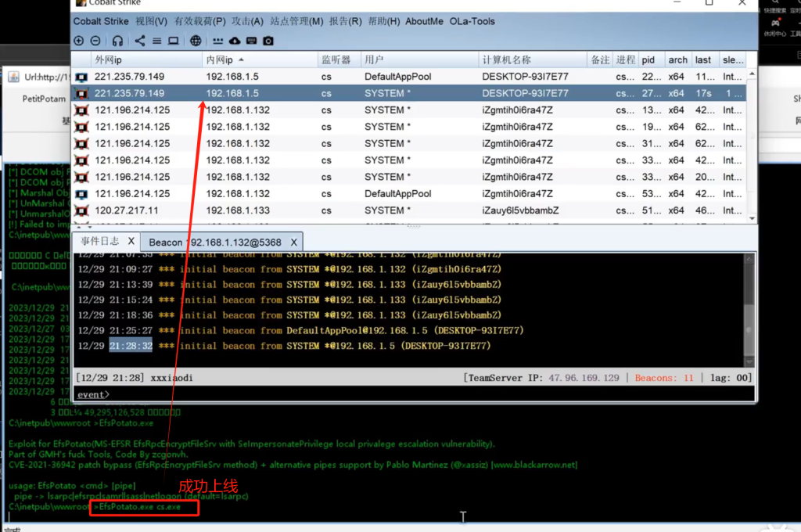Screen dimensions: 801x532
Task: Click the lag: 00 status text
Action: (x=729, y=378)
